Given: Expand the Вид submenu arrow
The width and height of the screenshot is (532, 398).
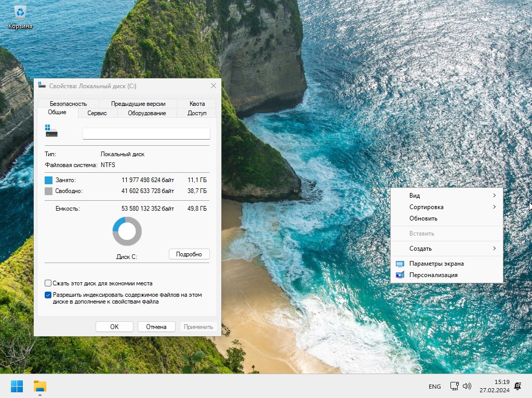Looking at the screenshot, I should 495,196.
